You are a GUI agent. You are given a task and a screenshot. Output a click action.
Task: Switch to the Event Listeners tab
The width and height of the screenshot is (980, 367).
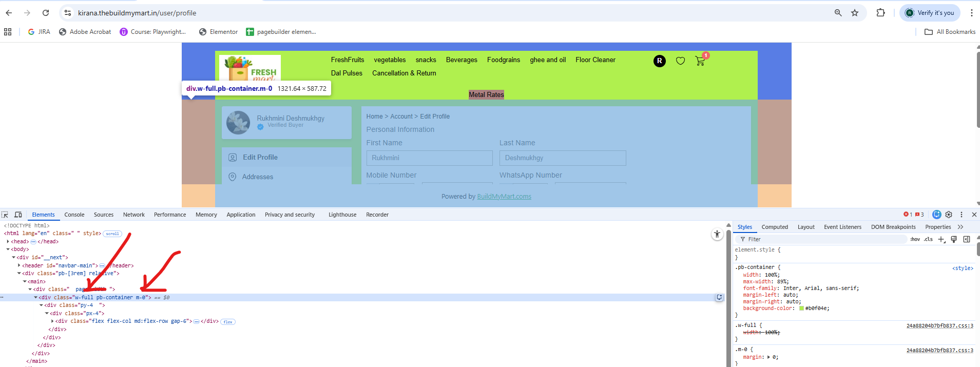[842, 227]
